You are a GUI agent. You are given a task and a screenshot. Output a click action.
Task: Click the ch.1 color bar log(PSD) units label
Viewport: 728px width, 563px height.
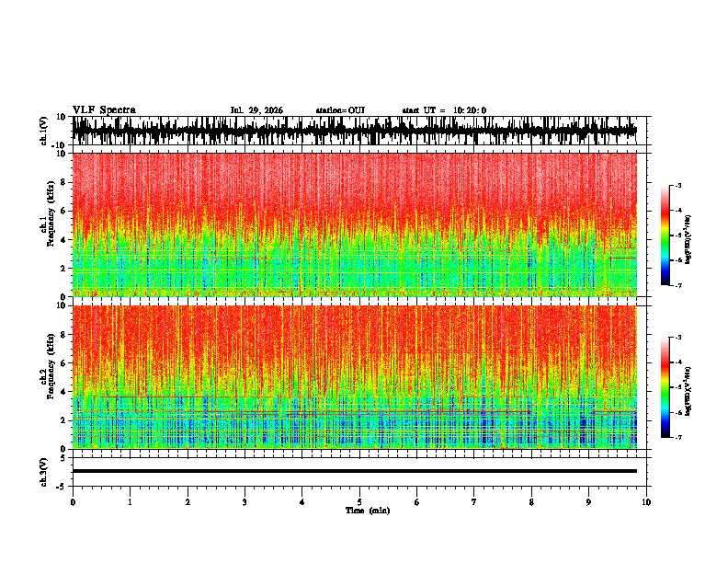coord(688,239)
